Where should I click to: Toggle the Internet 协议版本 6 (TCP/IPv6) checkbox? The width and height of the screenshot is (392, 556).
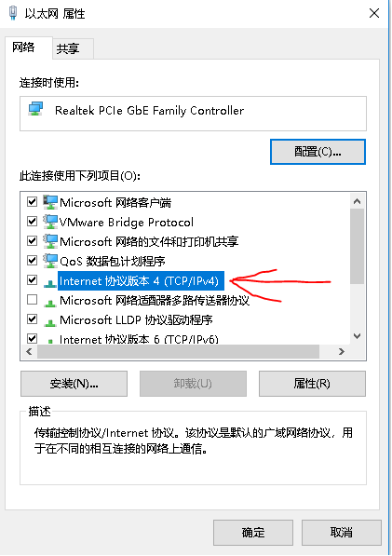point(33,338)
